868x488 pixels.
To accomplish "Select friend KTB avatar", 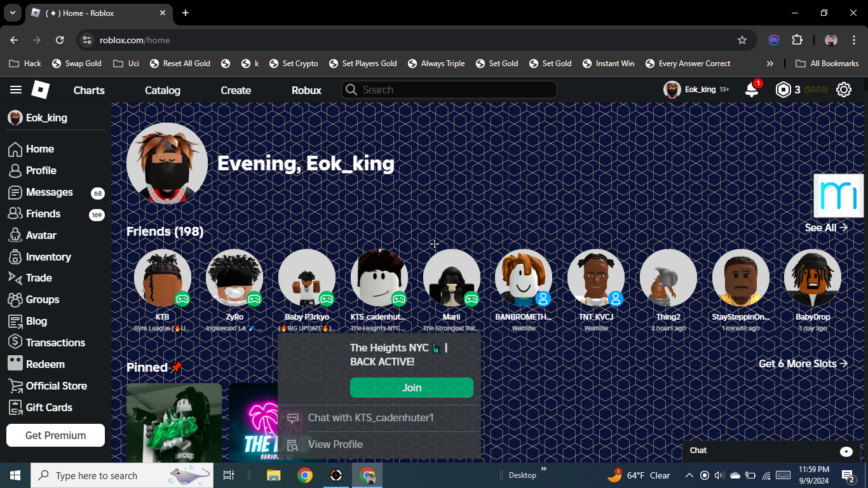I will (163, 278).
